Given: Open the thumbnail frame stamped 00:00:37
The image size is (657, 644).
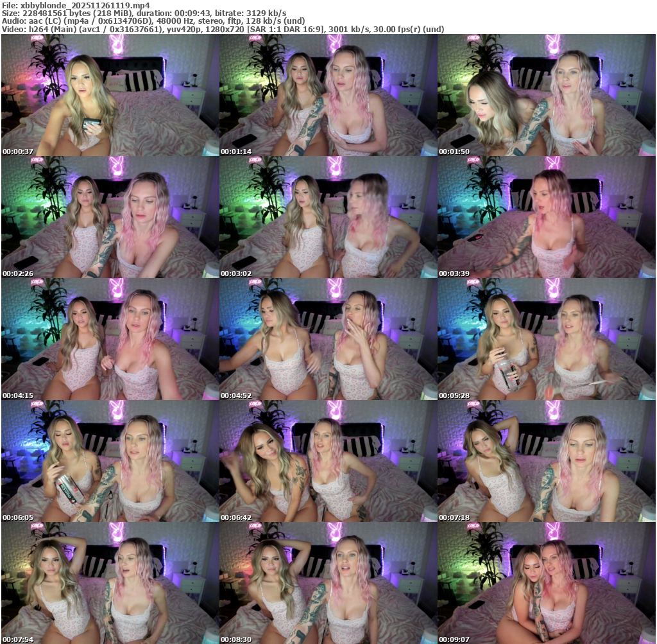Looking at the screenshot, I should [x=110, y=95].
